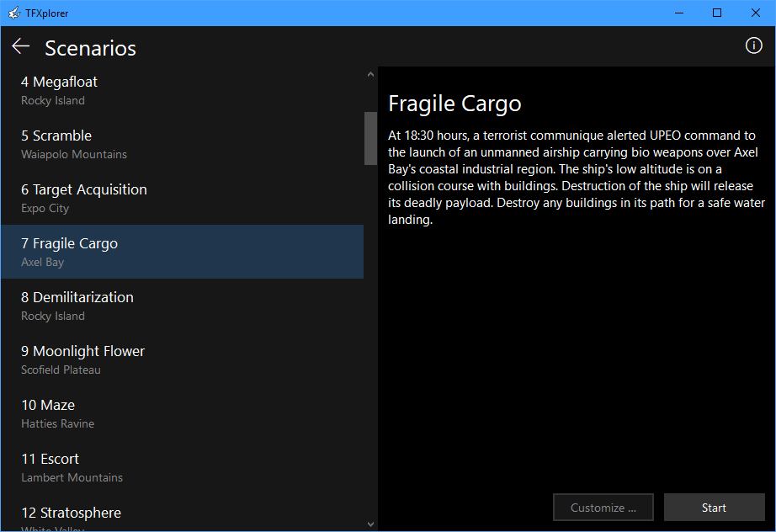Pick the 8 Demilitarization scenario
This screenshot has width=776, height=532.
(182, 306)
